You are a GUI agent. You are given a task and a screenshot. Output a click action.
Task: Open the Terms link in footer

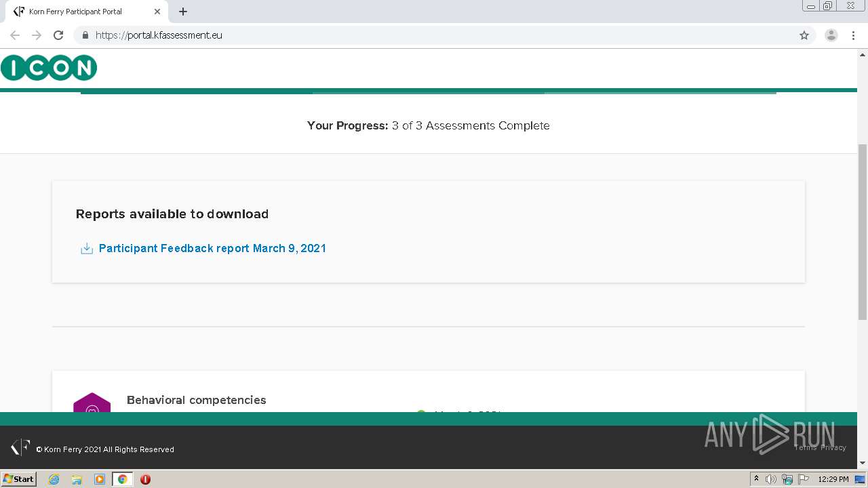806,447
